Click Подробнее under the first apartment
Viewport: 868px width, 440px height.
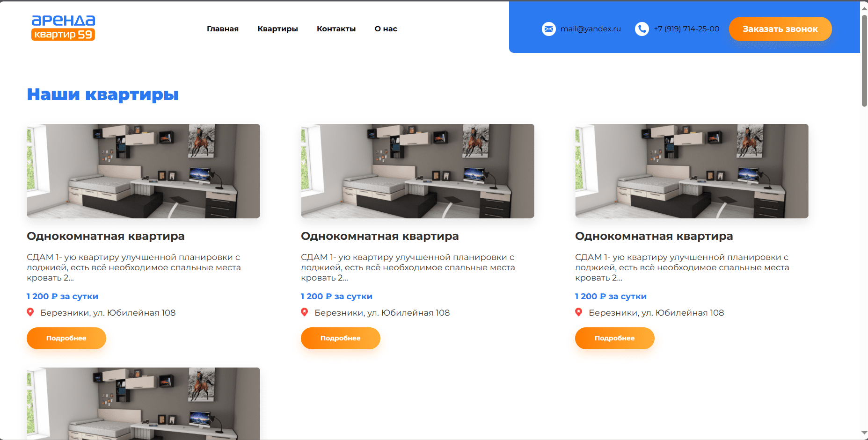point(66,338)
